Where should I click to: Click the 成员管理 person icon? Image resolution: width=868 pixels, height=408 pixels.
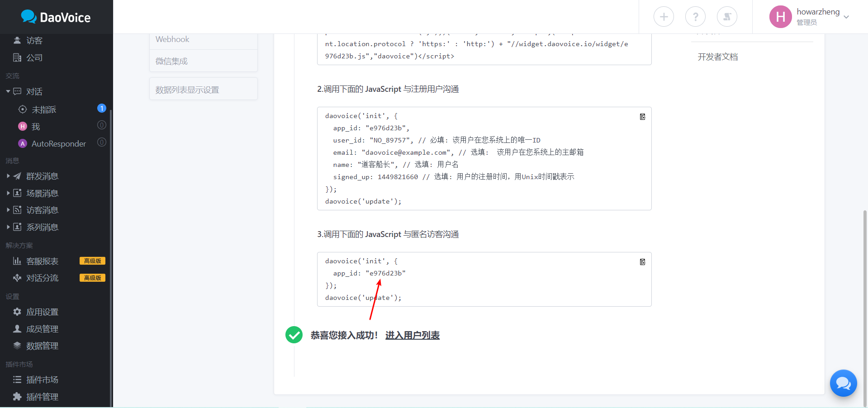[17, 329]
